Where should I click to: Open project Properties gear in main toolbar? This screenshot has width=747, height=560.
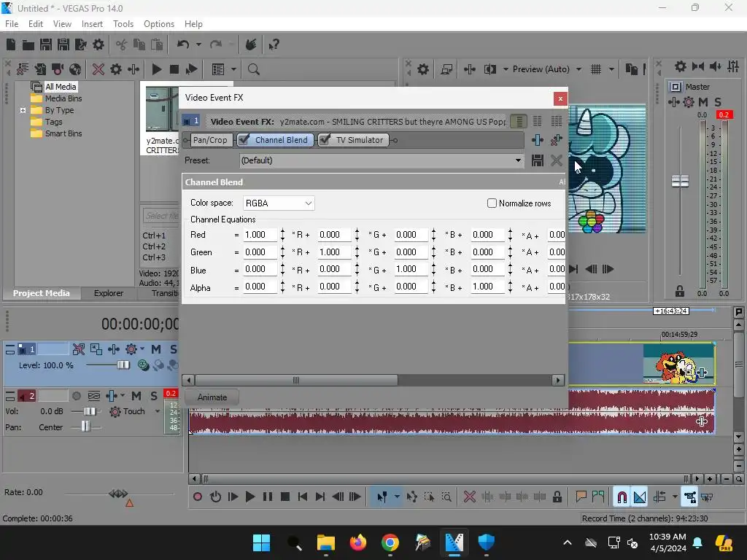(x=98, y=44)
